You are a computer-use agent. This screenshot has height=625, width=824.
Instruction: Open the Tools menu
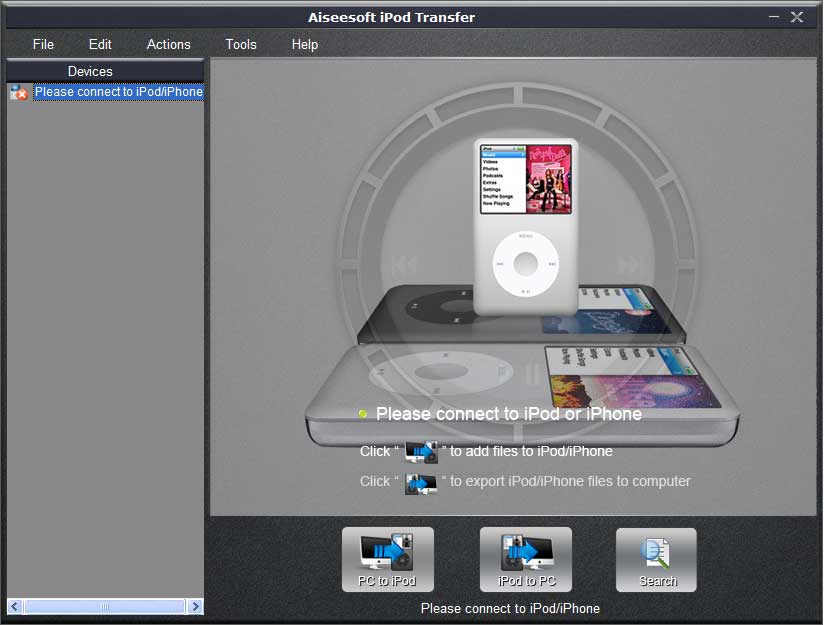pos(241,44)
